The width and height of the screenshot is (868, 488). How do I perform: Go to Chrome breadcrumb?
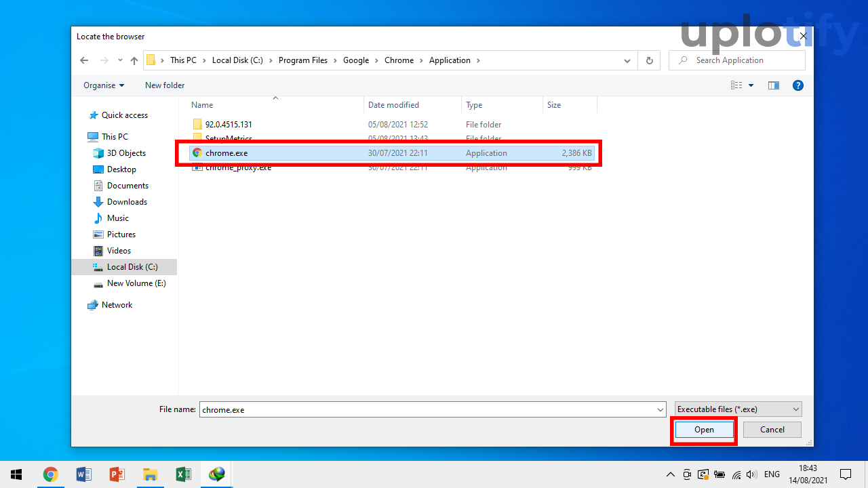click(399, 60)
